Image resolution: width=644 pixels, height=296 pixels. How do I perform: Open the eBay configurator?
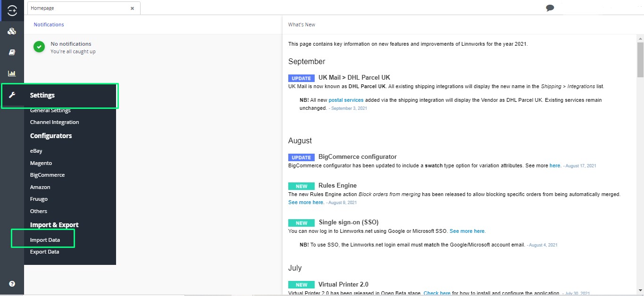[36, 151]
